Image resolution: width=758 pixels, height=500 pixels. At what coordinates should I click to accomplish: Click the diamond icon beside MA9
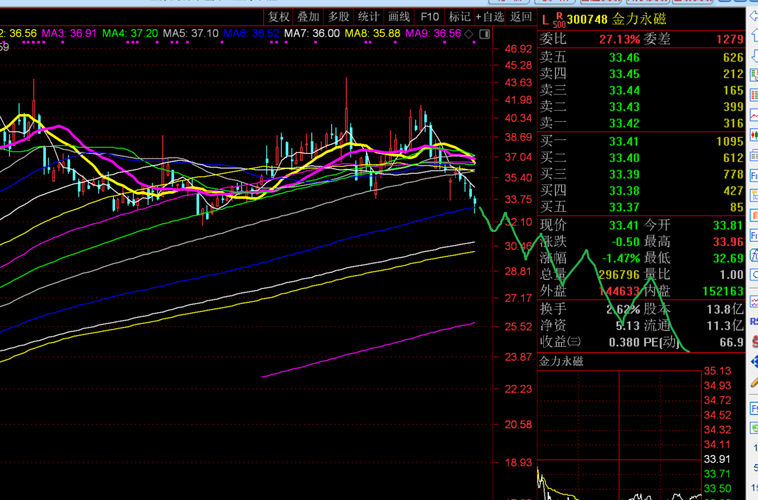469,34
